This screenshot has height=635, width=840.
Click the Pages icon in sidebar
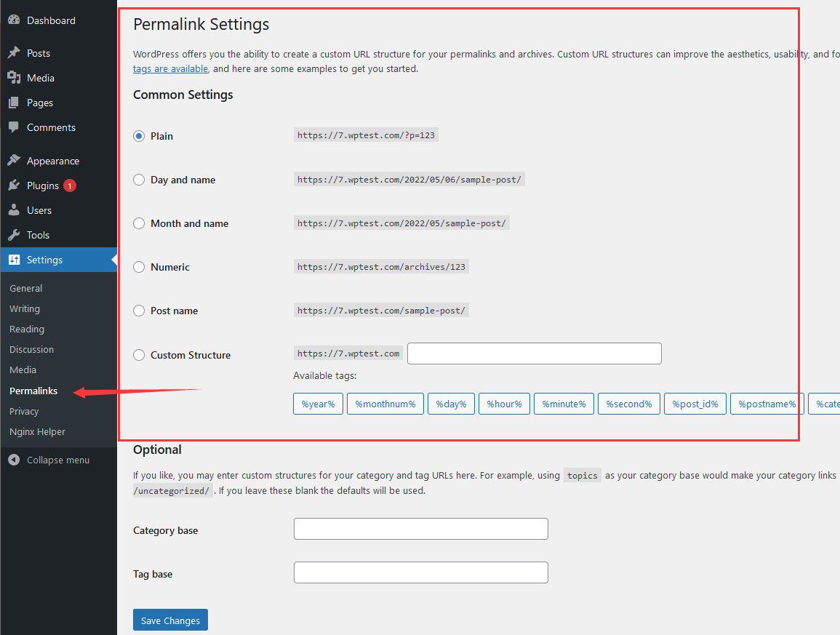14,103
